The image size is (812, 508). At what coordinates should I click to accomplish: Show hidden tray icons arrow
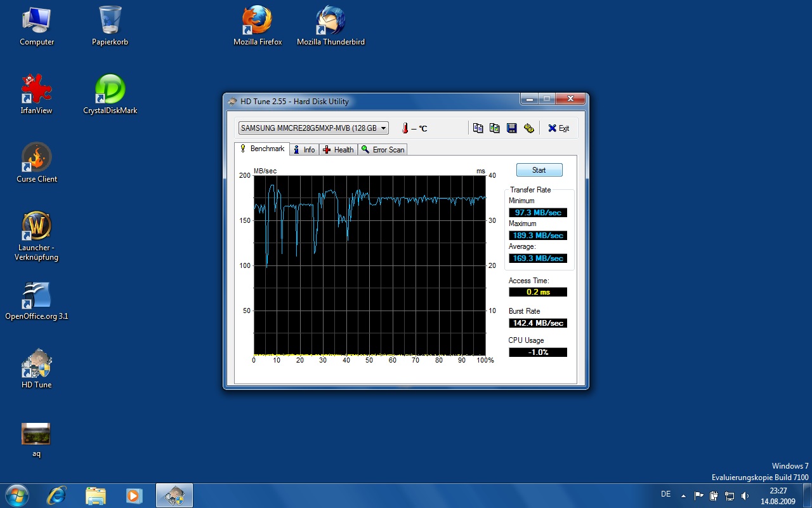(x=683, y=495)
